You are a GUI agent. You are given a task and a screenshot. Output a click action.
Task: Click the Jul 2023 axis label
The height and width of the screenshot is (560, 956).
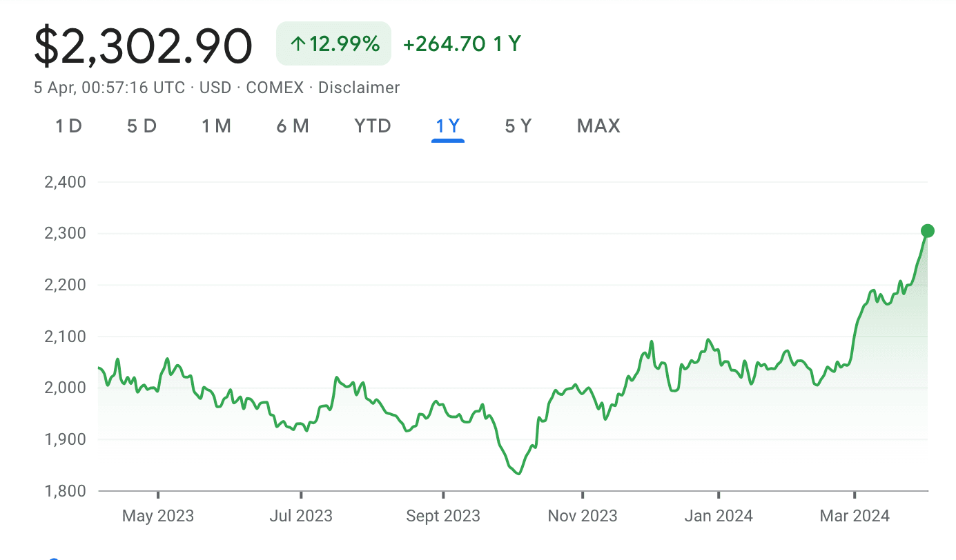click(301, 516)
